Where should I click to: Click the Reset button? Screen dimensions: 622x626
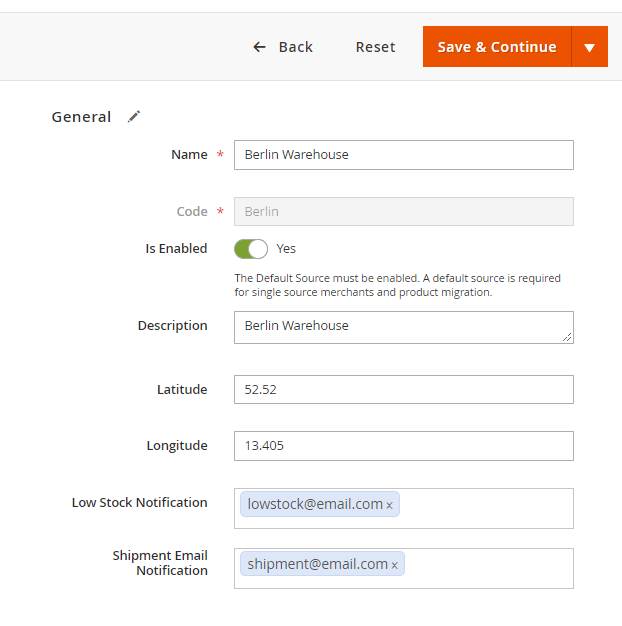tap(375, 47)
